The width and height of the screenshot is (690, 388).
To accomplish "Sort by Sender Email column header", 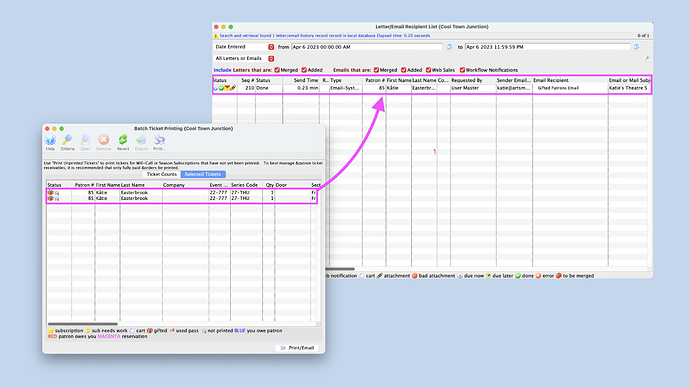I will tap(514, 81).
